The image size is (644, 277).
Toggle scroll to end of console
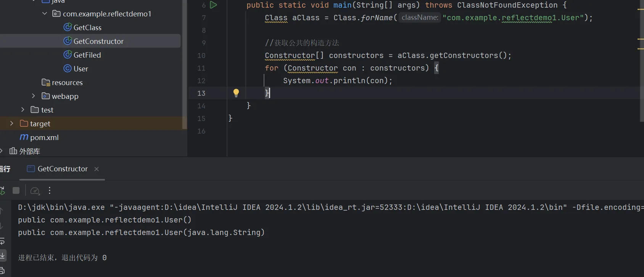pyautogui.click(x=2, y=255)
